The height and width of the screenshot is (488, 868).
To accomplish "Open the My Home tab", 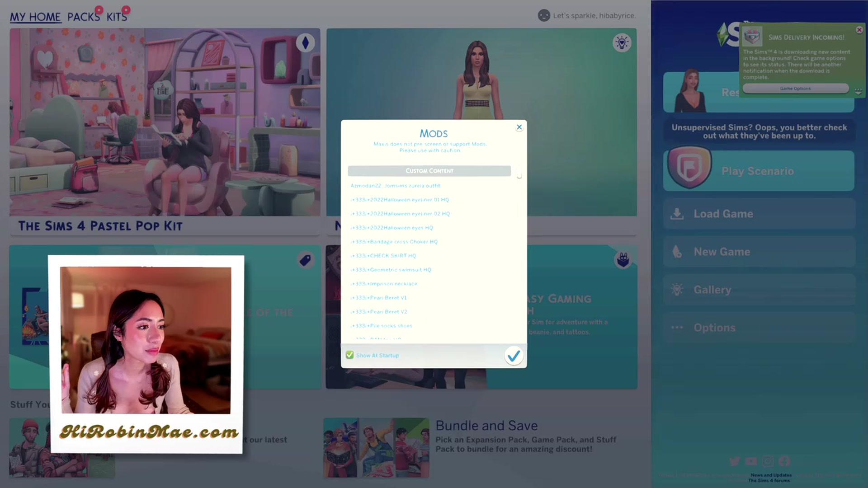I will pyautogui.click(x=35, y=17).
